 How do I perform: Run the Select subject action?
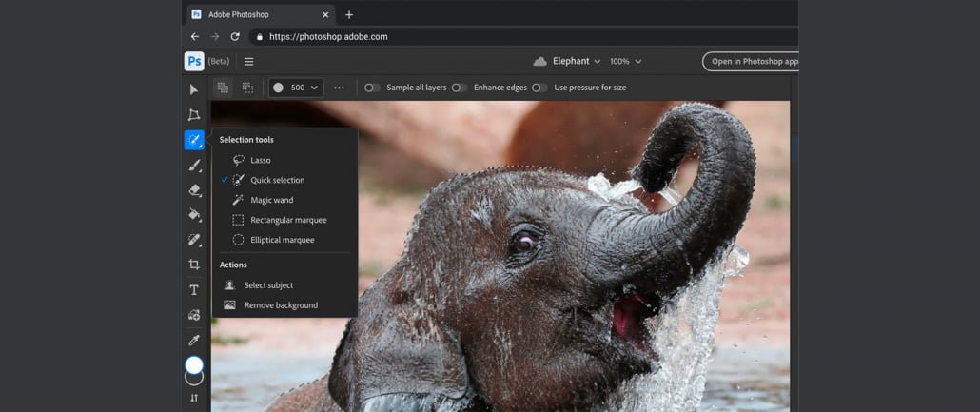click(x=285, y=285)
